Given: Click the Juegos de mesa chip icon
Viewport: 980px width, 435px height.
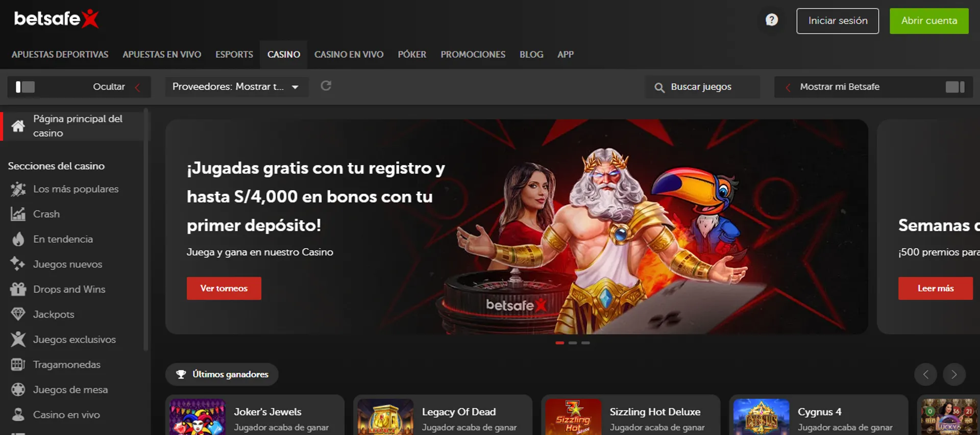Looking at the screenshot, I should [18, 390].
